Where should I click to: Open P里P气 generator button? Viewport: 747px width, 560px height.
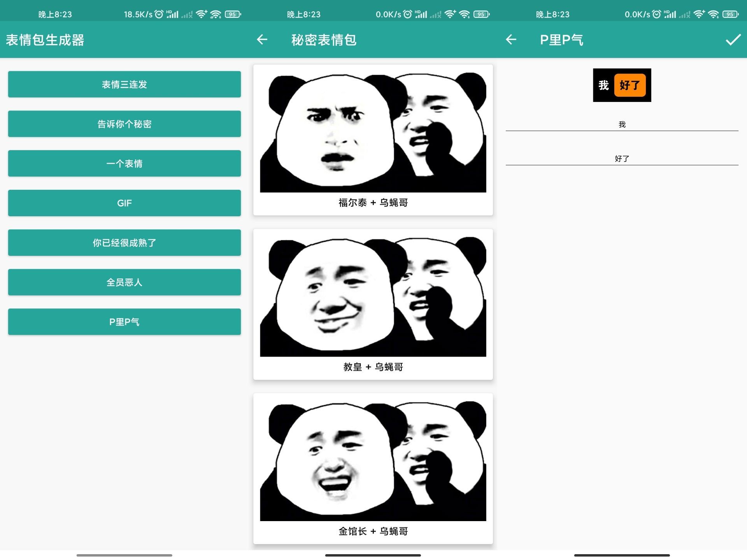(124, 322)
